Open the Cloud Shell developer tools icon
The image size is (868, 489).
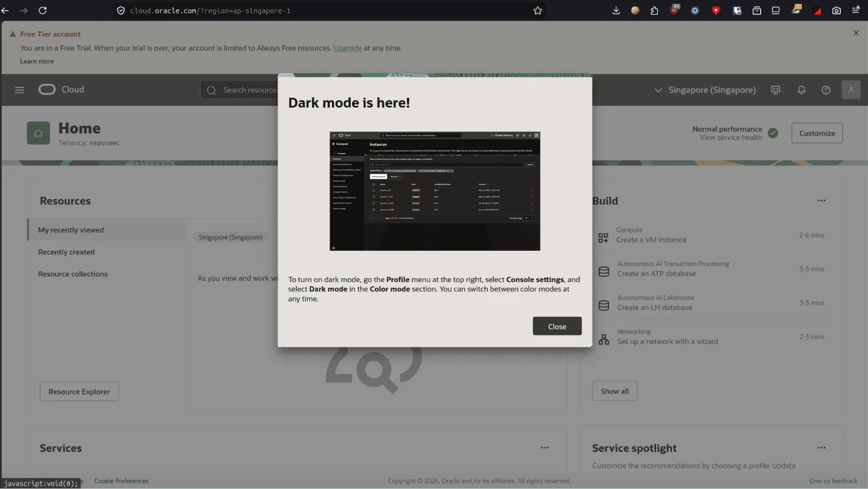pyautogui.click(x=776, y=90)
